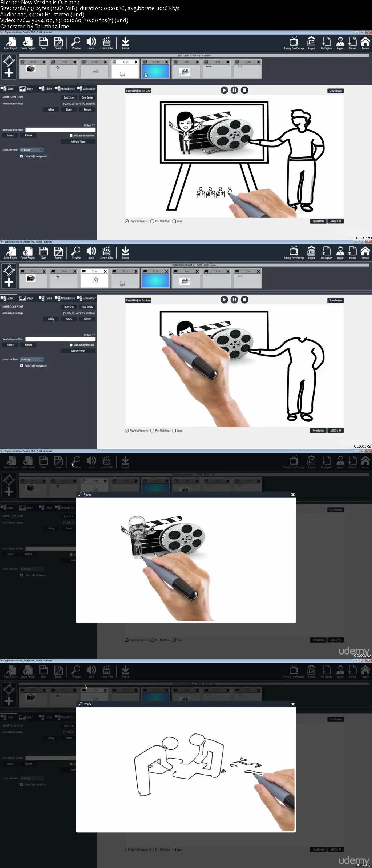This screenshot has width=372, height=868.
Task: Open Action After Scene dropdown in the 00:00:38 frame
Action: click(32, 360)
